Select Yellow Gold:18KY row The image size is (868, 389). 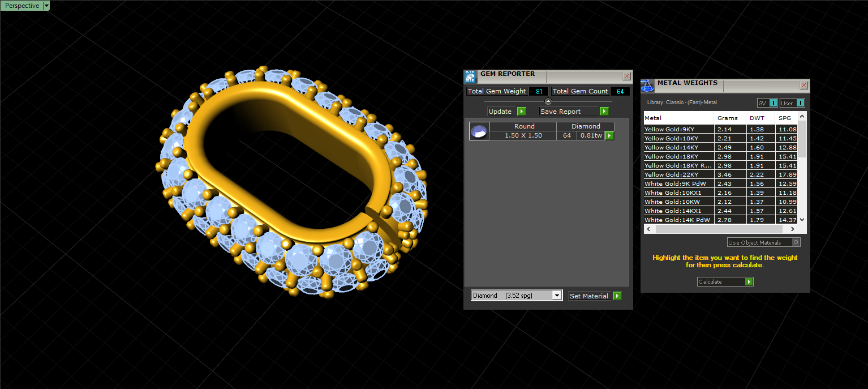(x=721, y=156)
